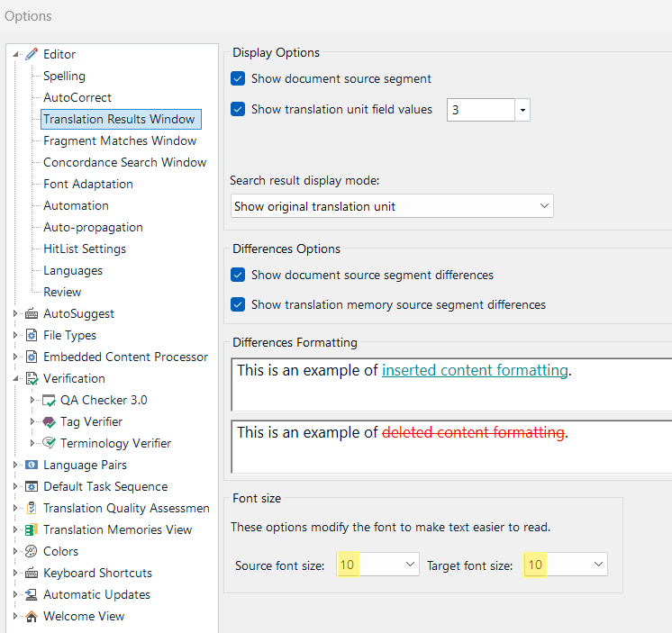Select Translation Results Window item
This screenshot has width=672, height=633.
121,119
